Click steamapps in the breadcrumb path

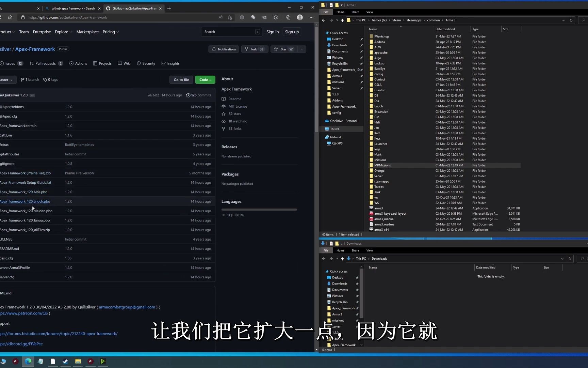pos(414,20)
